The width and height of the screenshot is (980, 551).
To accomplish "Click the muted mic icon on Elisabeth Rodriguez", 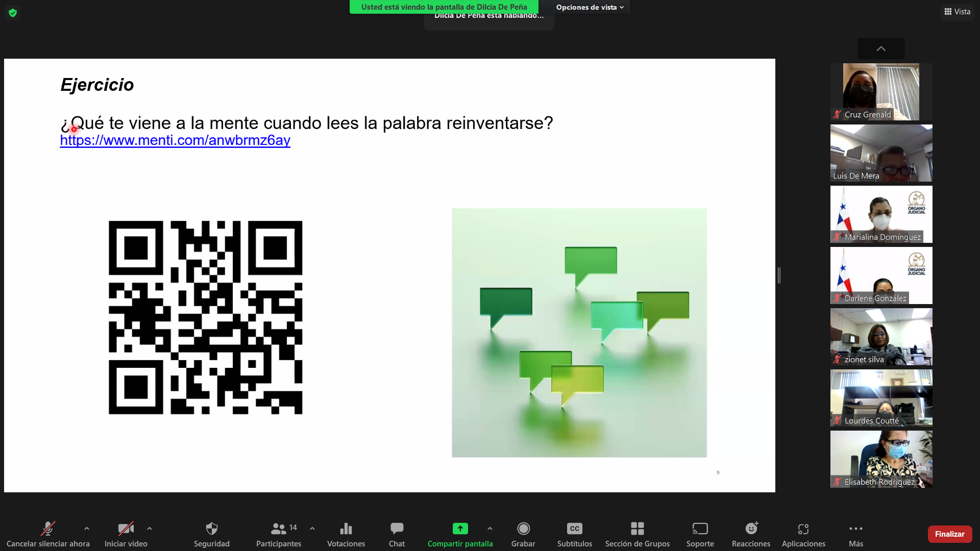I will 837,482.
